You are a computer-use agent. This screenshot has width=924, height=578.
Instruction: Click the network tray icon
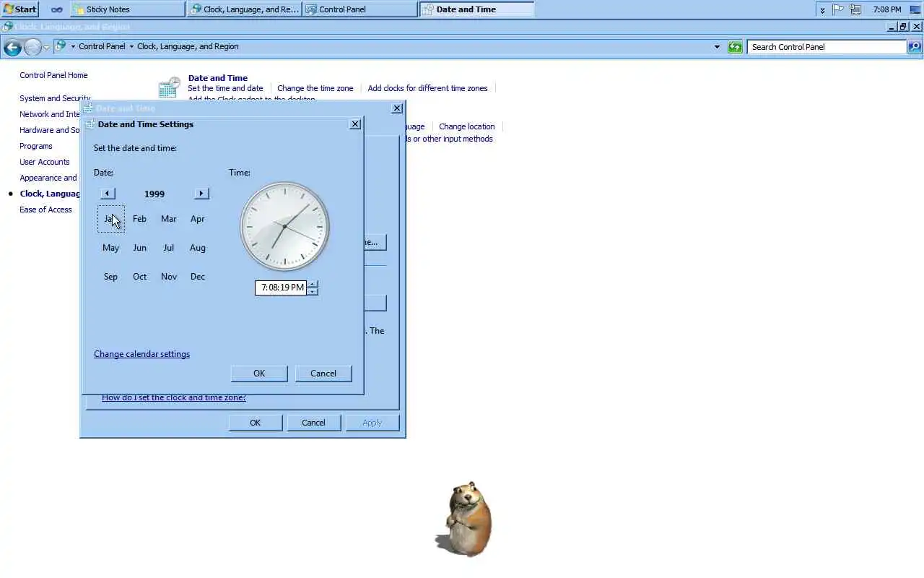point(855,9)
